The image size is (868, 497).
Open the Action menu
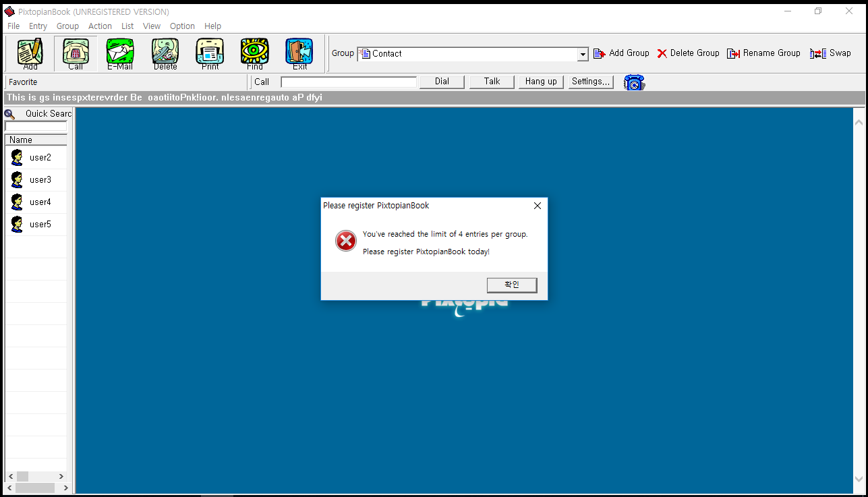(x=100, y=26)
